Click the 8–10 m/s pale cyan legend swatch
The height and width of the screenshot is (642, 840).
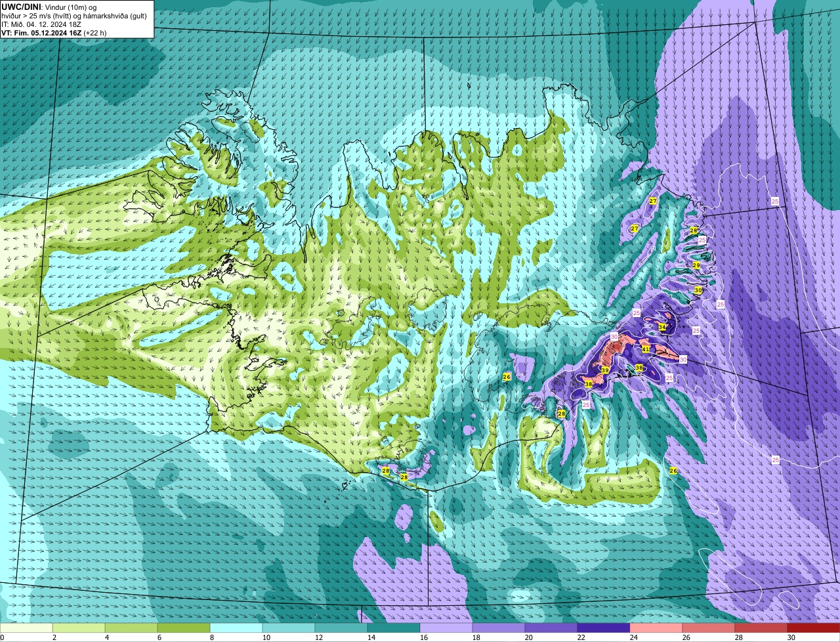tap(236, 628)
